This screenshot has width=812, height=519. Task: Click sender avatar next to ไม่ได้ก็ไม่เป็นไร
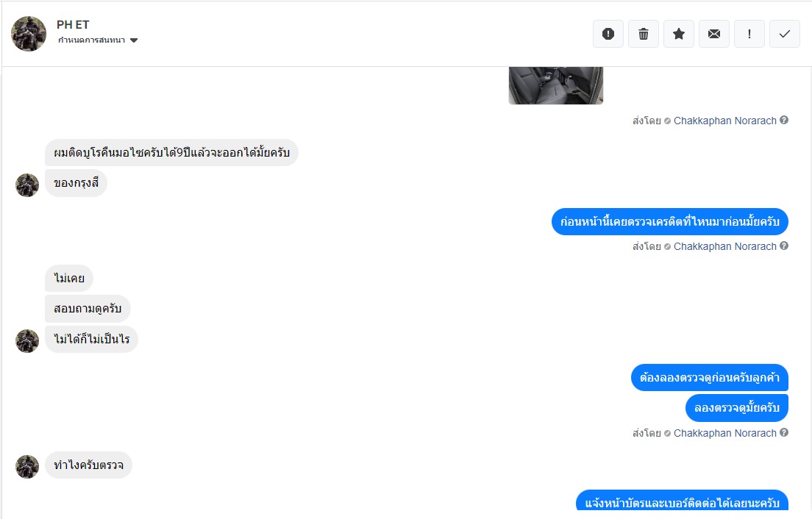(x=27, y=341)
